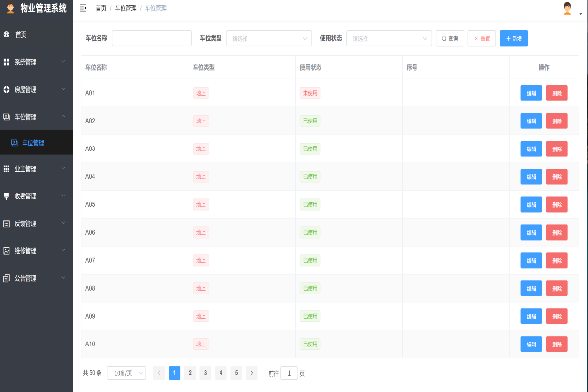
Task: Open the 10条/页 page size selector
Action: tap(126, 373)
